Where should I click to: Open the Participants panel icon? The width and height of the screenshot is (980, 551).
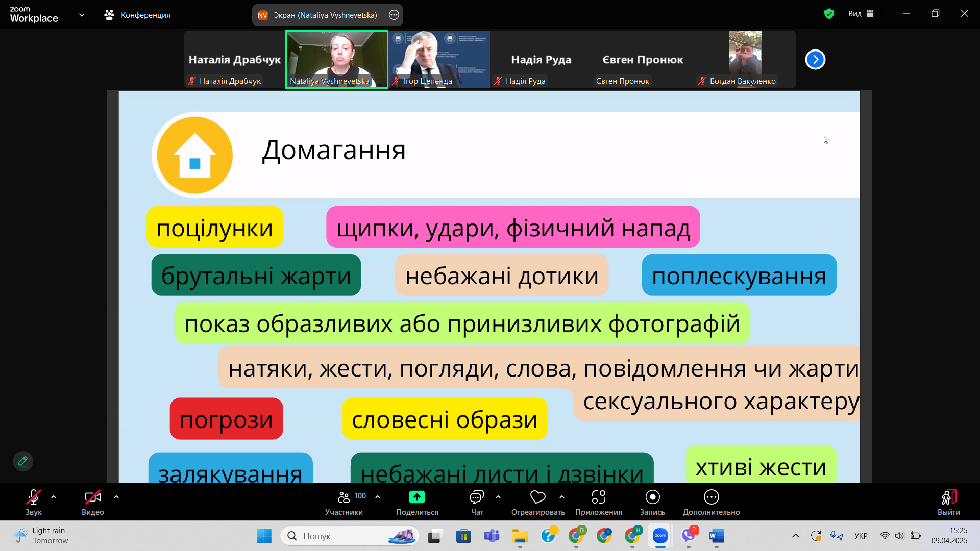tap(344, 497)
